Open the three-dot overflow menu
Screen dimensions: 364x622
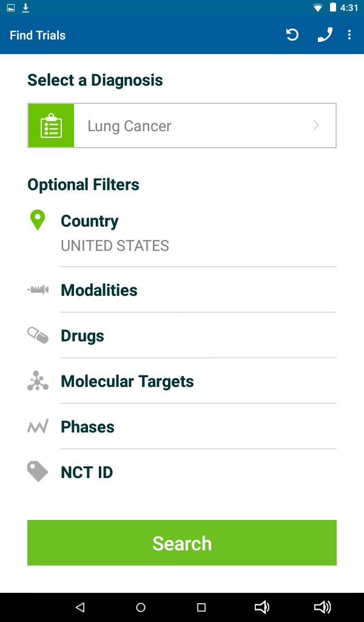(x=349, y=35)
